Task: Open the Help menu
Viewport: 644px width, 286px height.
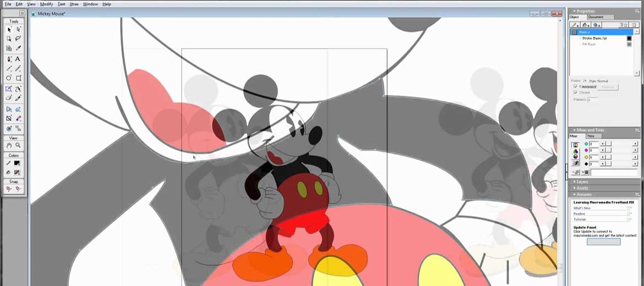Action: (x=106, y=4)
